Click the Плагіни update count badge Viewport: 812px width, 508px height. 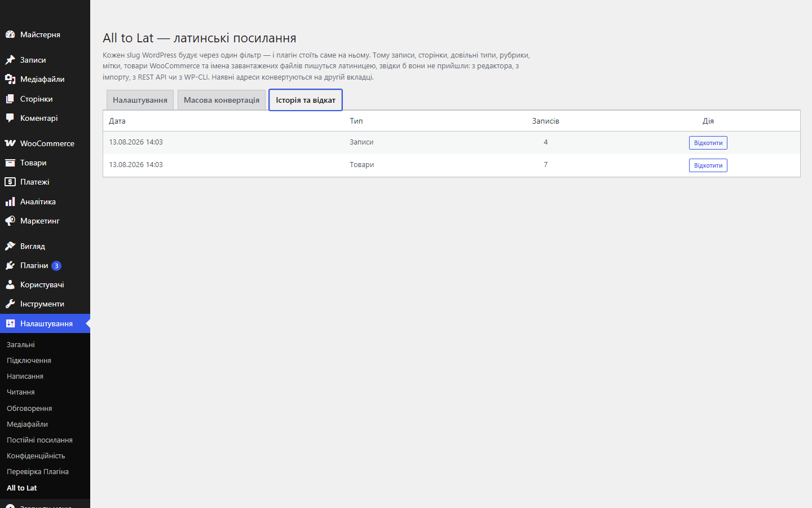coord(56,266)
